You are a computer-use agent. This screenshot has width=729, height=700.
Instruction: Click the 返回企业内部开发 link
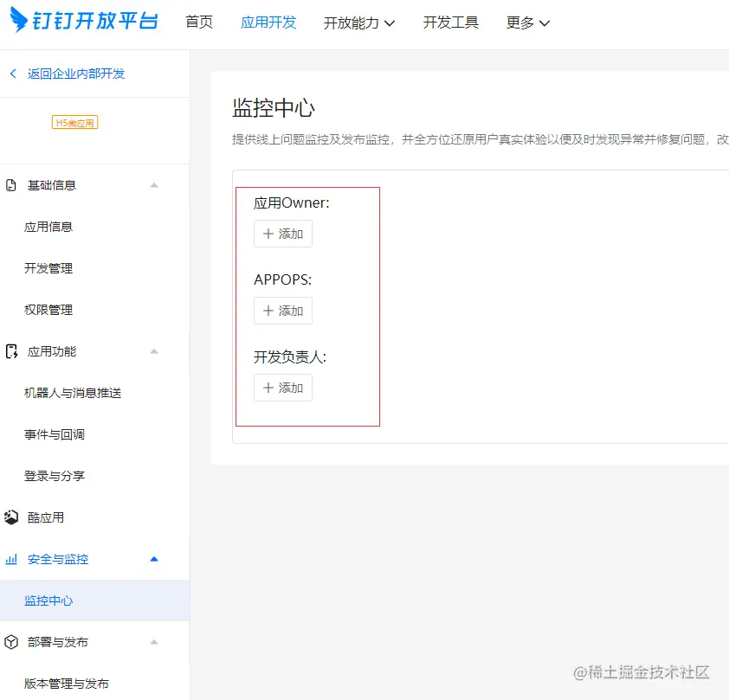pos(76,74)
